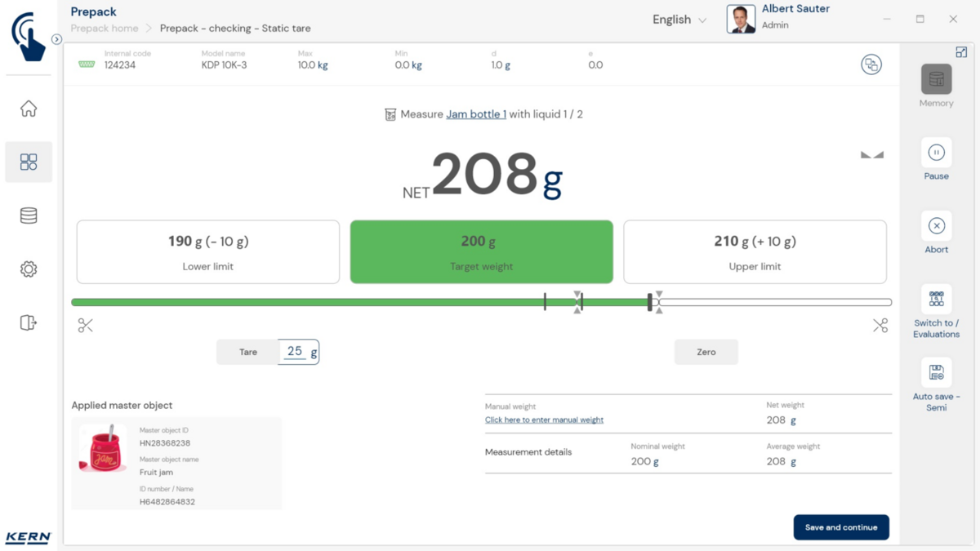Screen dimensions: 980x551
Task: Click the Tare value input field
Action: [297, 352]
